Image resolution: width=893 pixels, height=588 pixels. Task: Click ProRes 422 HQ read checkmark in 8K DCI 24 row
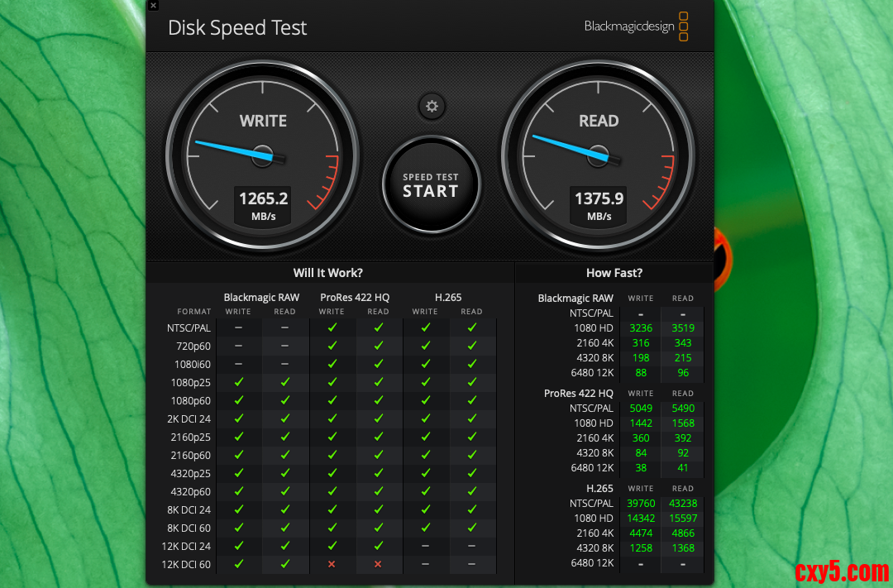[x=378, y=509]
